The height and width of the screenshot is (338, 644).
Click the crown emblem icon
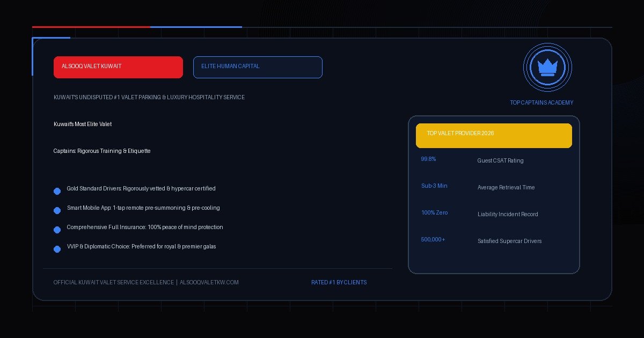tap(547, 68)
